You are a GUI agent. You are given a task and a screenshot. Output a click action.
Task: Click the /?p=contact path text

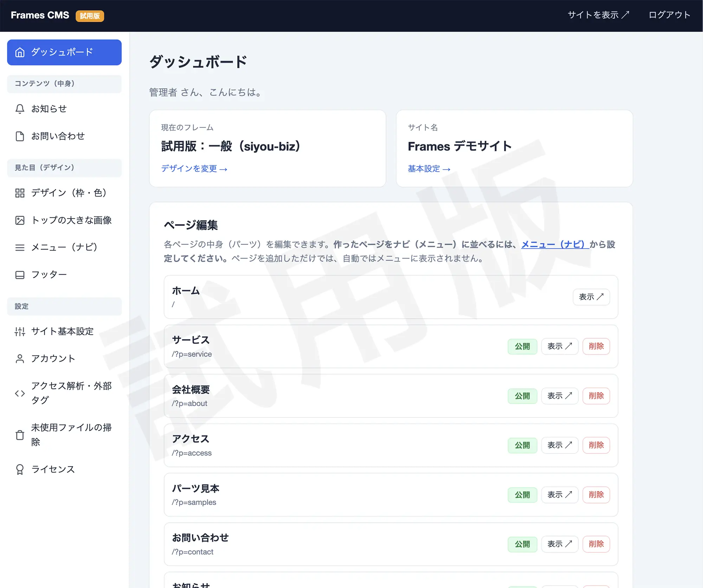pos(193,552)
